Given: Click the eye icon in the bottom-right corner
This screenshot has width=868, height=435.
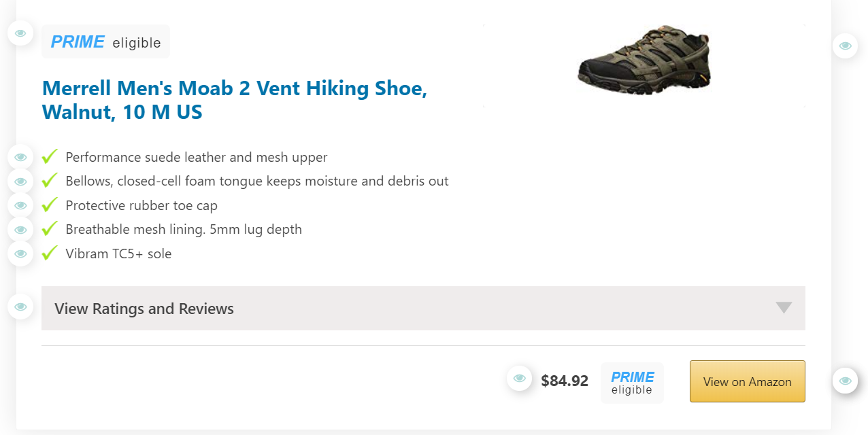Looking at the screenshot, I should point(845,381).
